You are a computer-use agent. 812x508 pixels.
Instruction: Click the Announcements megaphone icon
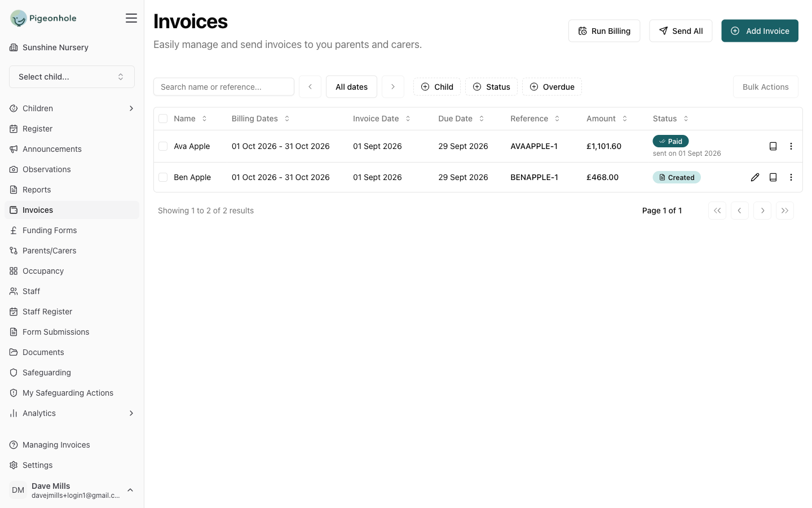click(x=14, y=149)
